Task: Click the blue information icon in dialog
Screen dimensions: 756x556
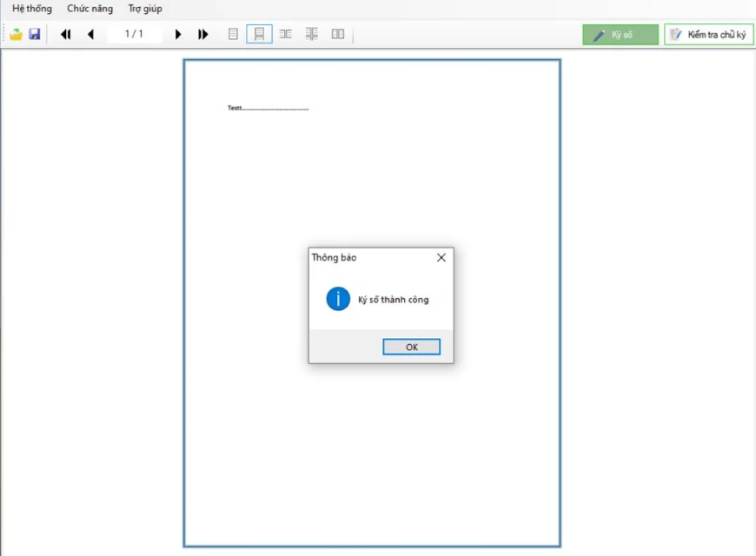Action: [x=338, y=299]
